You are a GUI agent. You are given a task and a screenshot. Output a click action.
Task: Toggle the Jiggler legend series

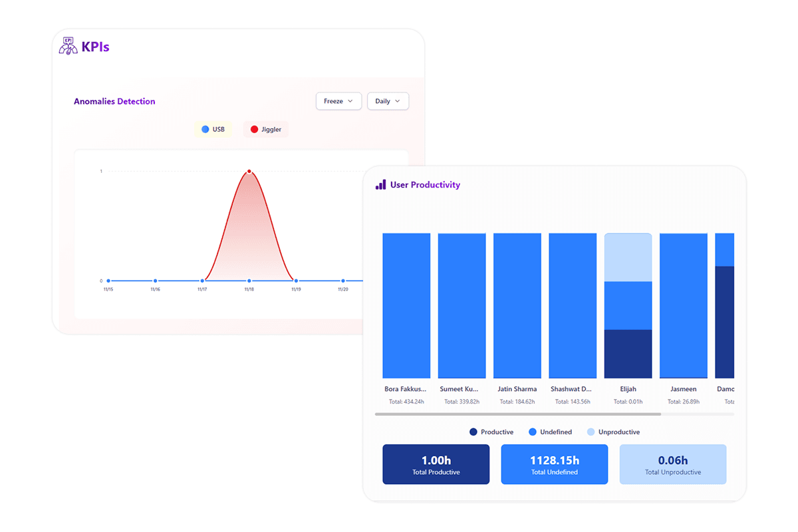point(266,129)
